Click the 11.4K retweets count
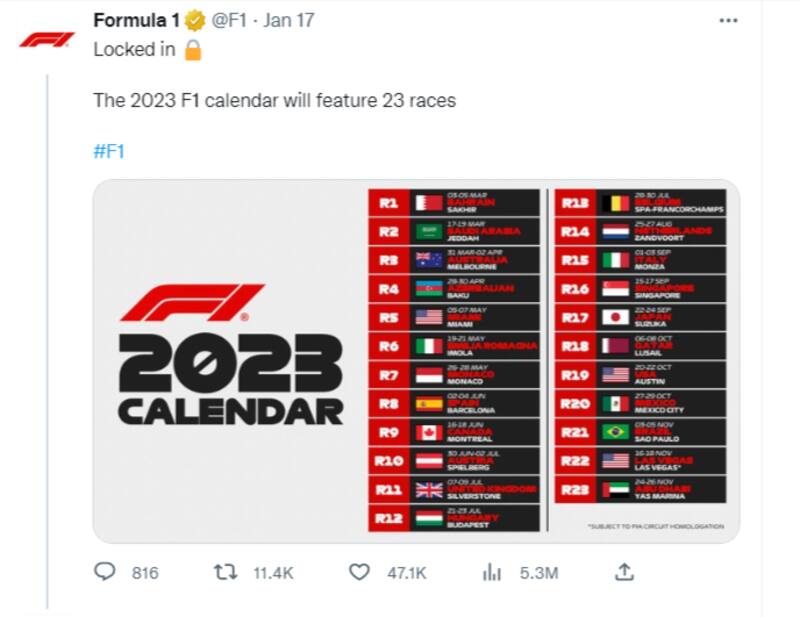 click(273, 573)
